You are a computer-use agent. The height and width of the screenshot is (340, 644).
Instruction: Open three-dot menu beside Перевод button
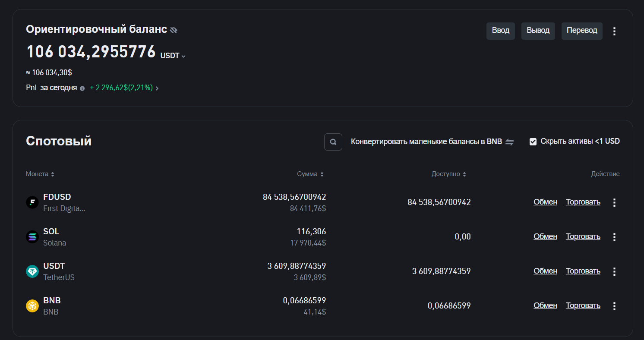click(615, 31)
